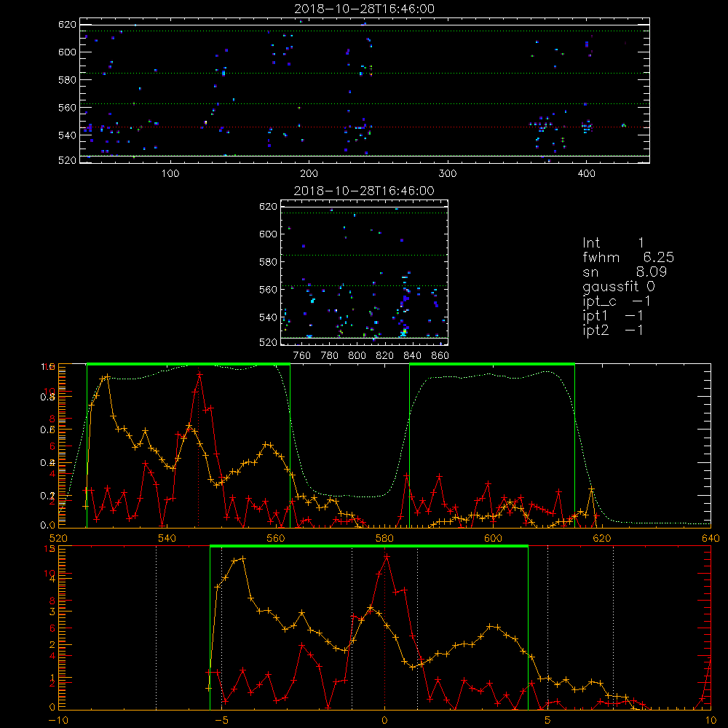Click the tallest red peak in spectrum plot
The height and width of the screenshot is (728, 728).
point(199,373)
